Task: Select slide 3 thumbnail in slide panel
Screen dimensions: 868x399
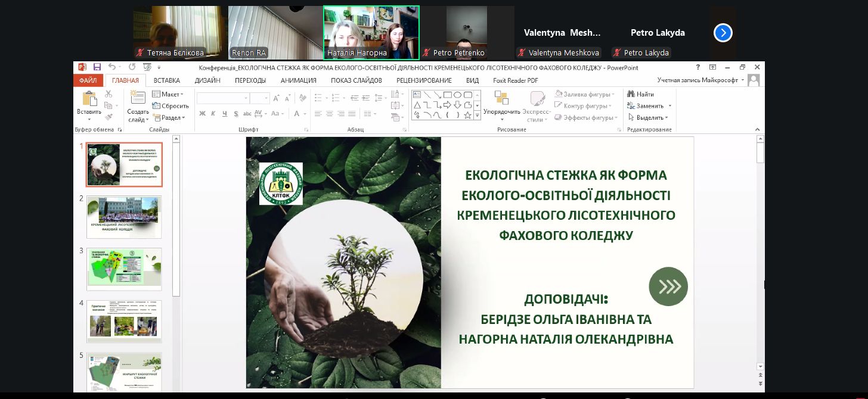Action: coord(124,269)
